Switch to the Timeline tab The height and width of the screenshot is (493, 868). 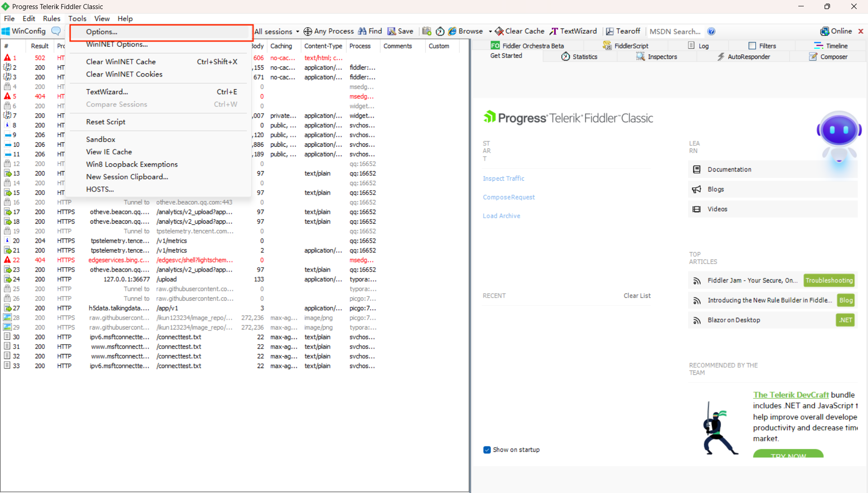pyautogui.click(x=830, y=46)
